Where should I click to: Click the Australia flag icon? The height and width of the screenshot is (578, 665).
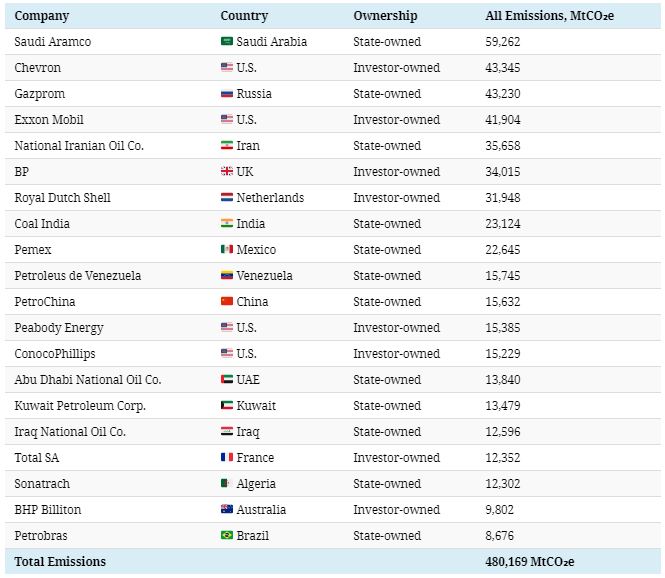[x=227, y=509]
